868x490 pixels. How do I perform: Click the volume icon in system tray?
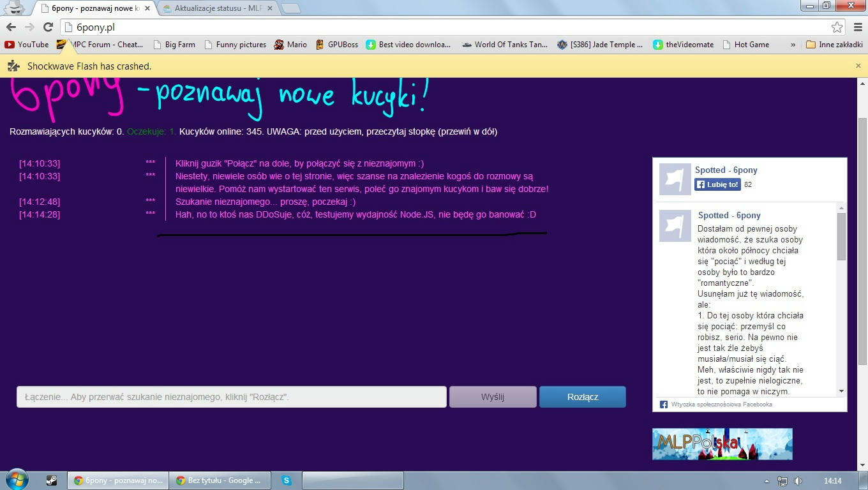798,481
